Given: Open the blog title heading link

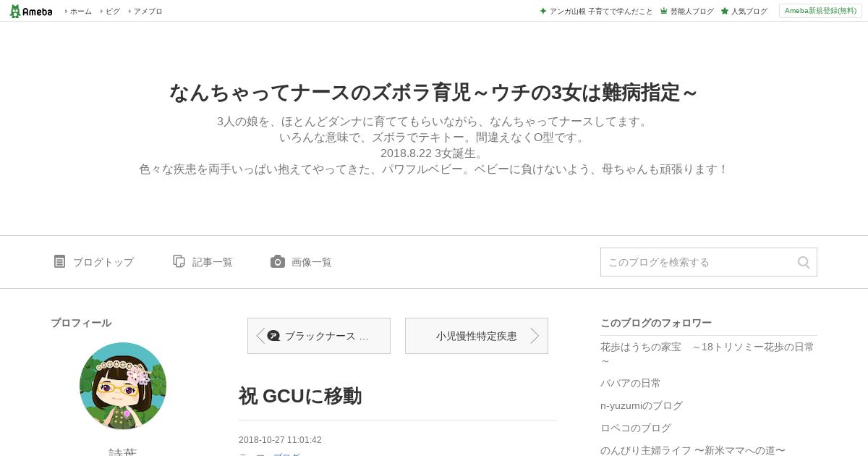Looking at the screenshot, I should point(433,93).
